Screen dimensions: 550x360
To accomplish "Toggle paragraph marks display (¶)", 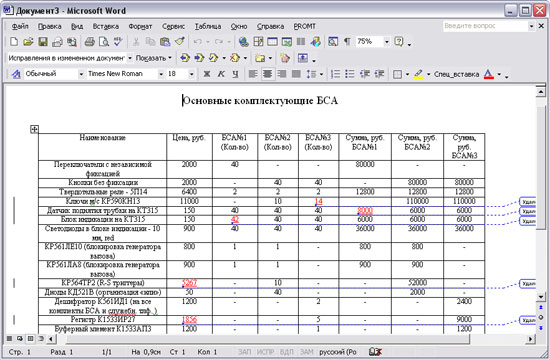I will [x=347, y=42].
